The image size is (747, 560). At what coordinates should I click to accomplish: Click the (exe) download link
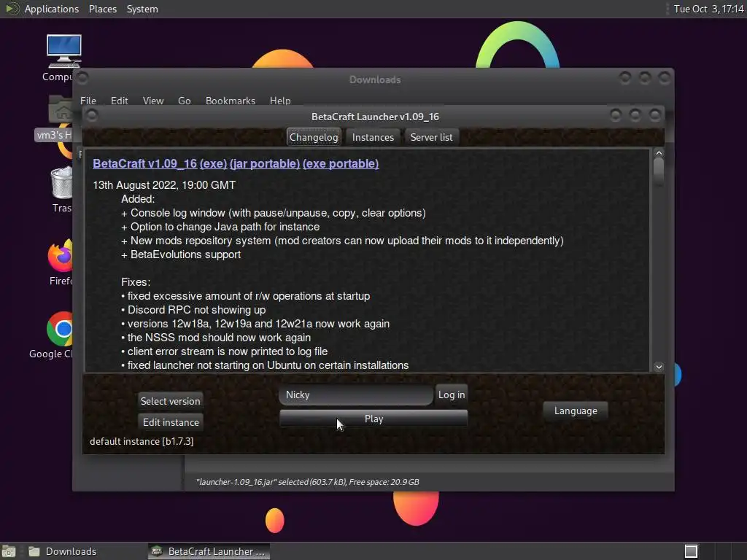point(213,163)
